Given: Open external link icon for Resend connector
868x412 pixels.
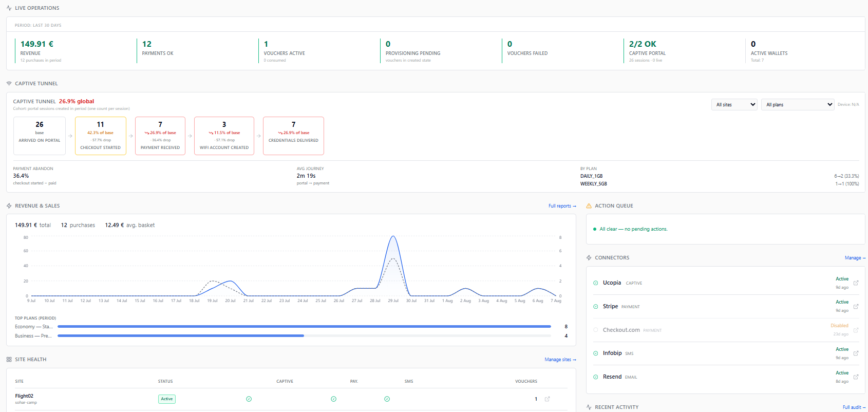Looking at the screenshot, I should pyautogui.click(x=856, y=377).
